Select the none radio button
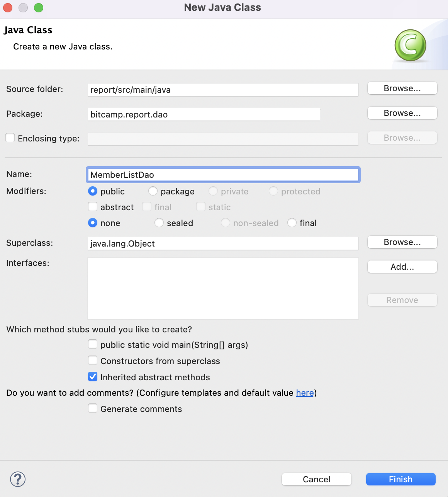Image resolution: width=448 pixels, height=497 pixels. 93,223
